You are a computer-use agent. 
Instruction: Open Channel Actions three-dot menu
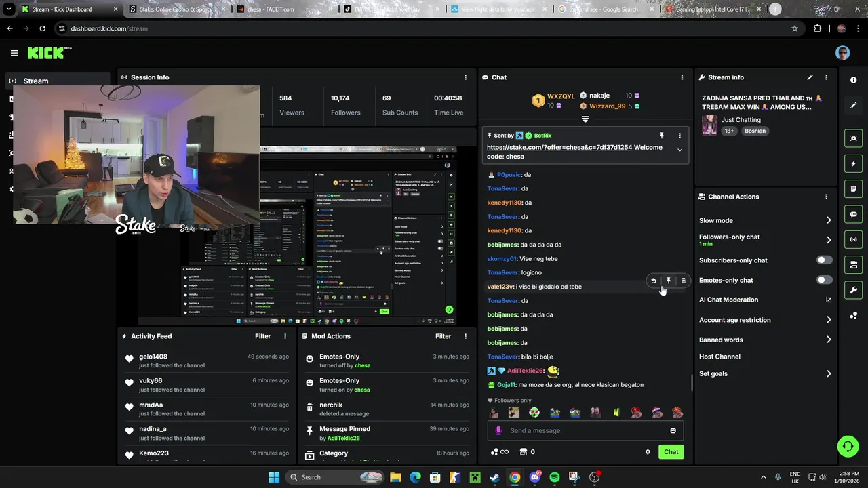pyautogui.click(x=826, y=197)
